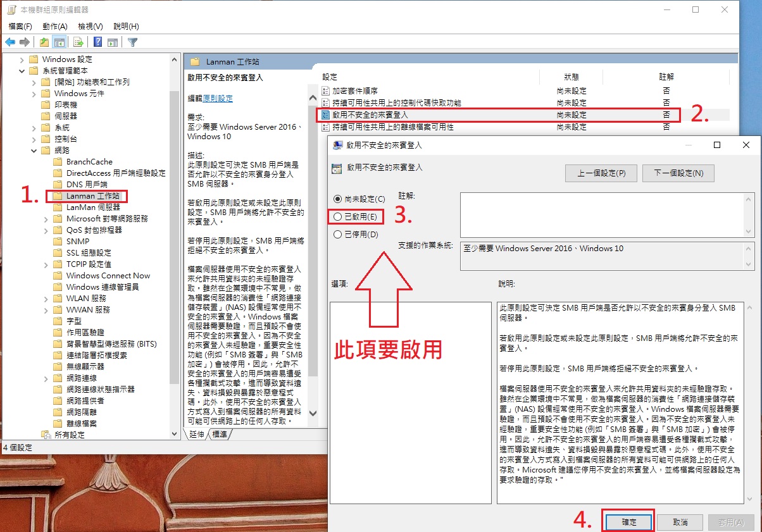
Task: Expand the Windows 設定 tree node
Action: click(x=23, y=59)
